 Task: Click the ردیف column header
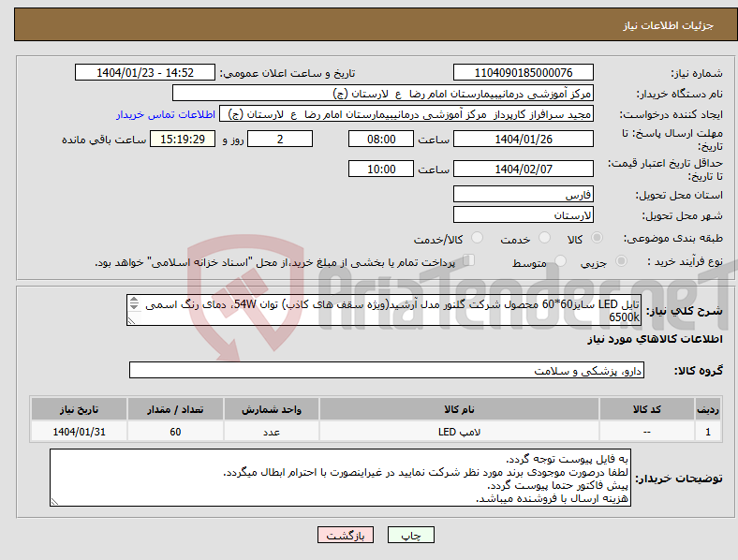pyautogui.click(x=708, y=409)
